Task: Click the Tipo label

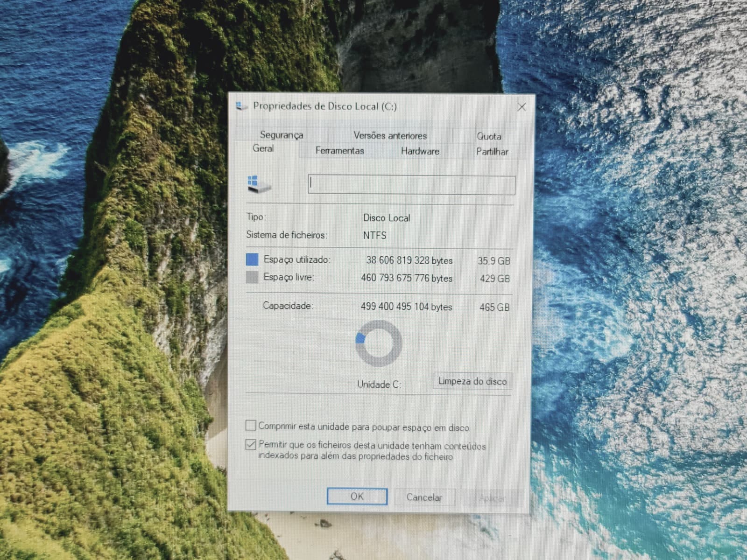Action: coord(256,217)
